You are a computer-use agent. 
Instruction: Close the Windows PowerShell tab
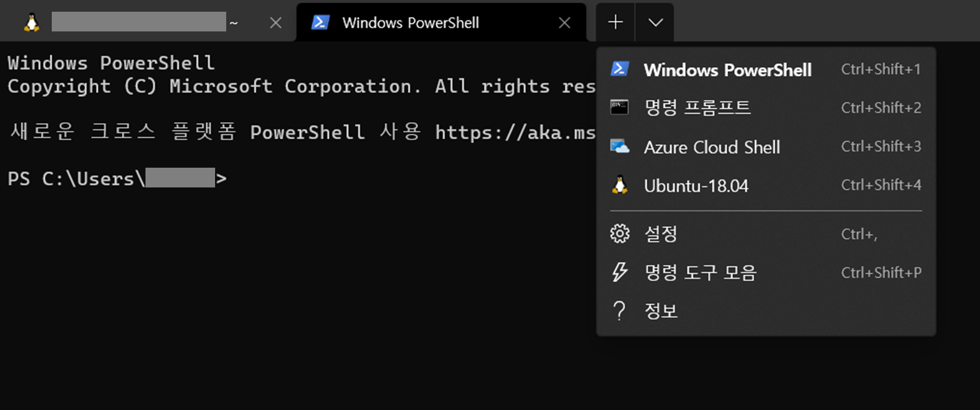pos(564,23)
